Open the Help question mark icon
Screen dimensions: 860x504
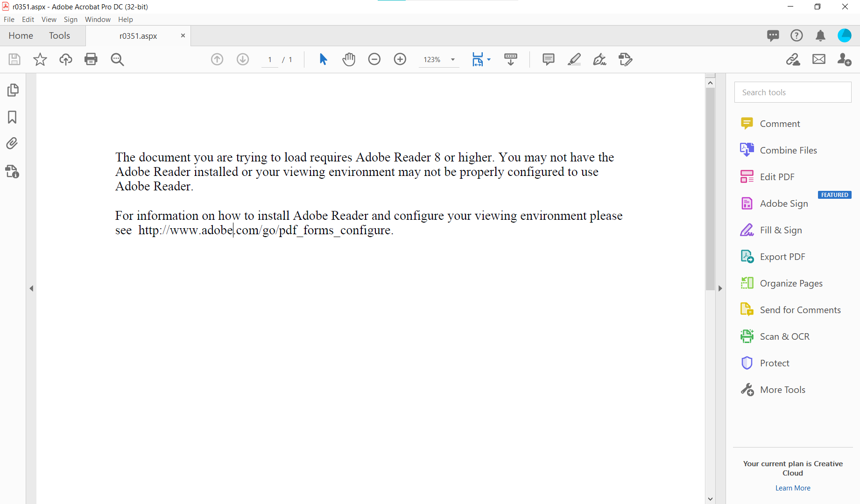coord(797,35)
